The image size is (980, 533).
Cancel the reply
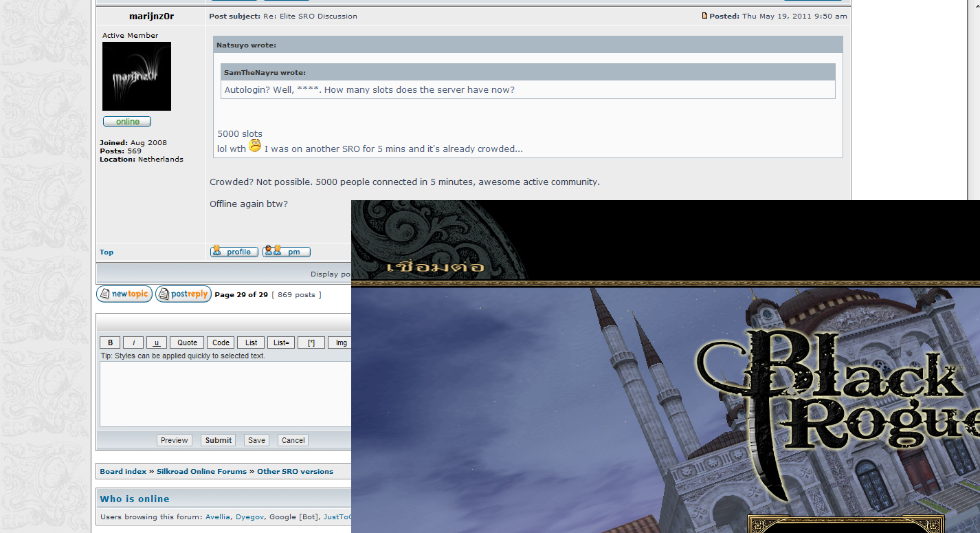point(293,440)
